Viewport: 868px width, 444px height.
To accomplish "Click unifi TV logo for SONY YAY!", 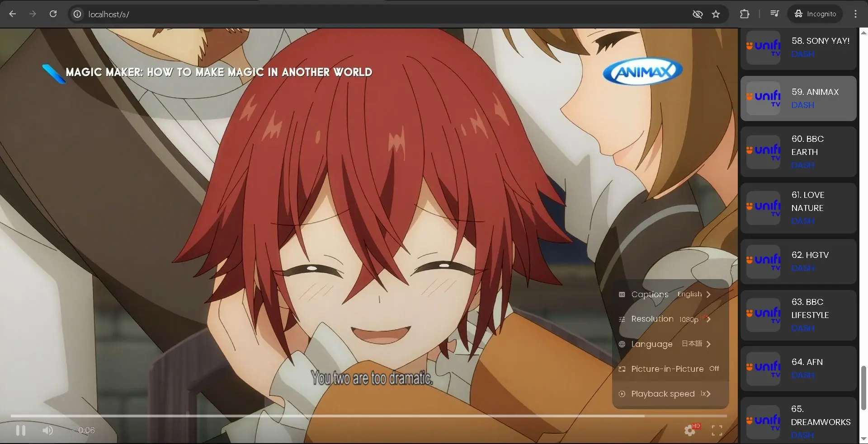I will tap(763, 47).
